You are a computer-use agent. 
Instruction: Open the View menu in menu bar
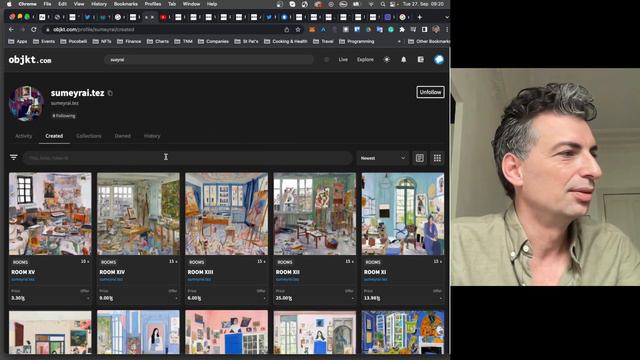point(79,4)
